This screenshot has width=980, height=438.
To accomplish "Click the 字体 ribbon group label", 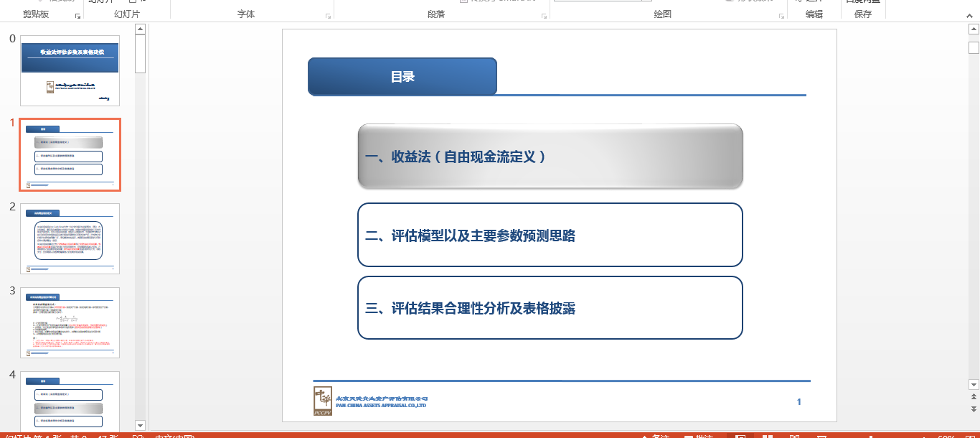I will click(x=246, y=14).
